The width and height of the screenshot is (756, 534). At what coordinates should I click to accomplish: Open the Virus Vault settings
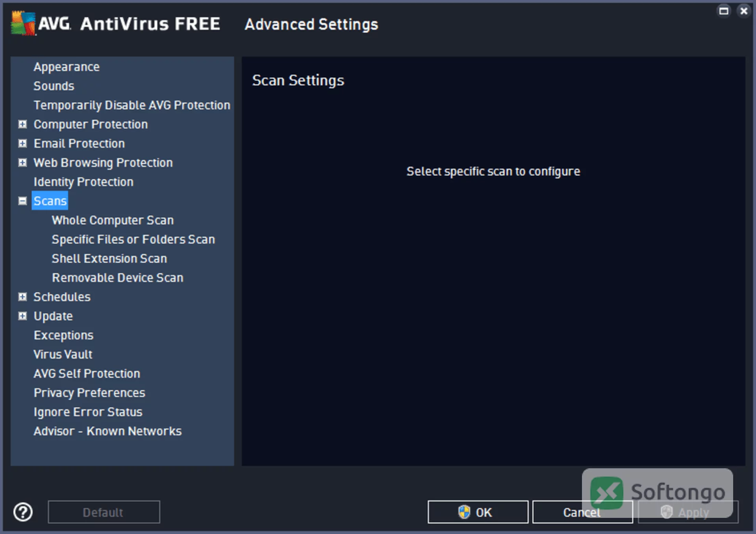[x=63, y=354]
